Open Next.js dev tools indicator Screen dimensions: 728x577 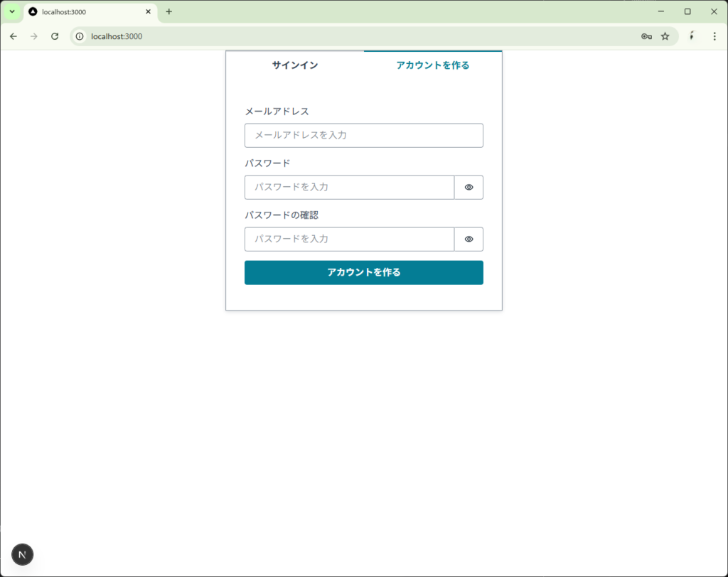coord(23,554)
